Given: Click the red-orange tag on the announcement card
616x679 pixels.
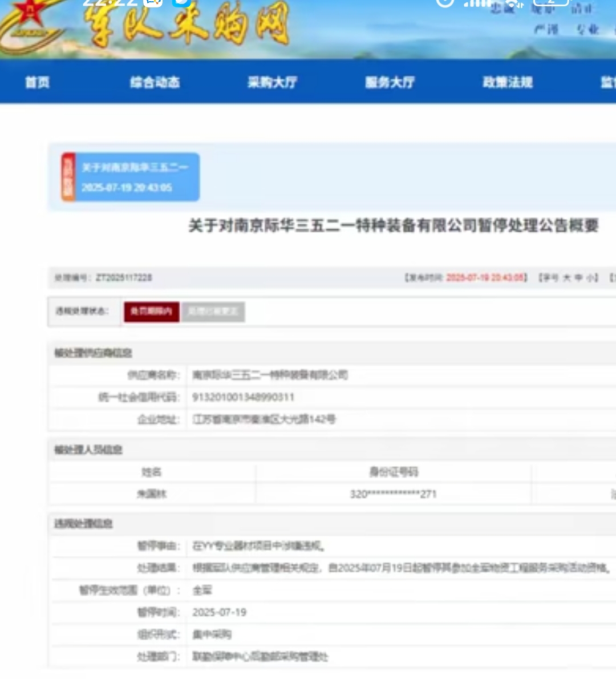Looking at the screenshot, I should 68,177.
